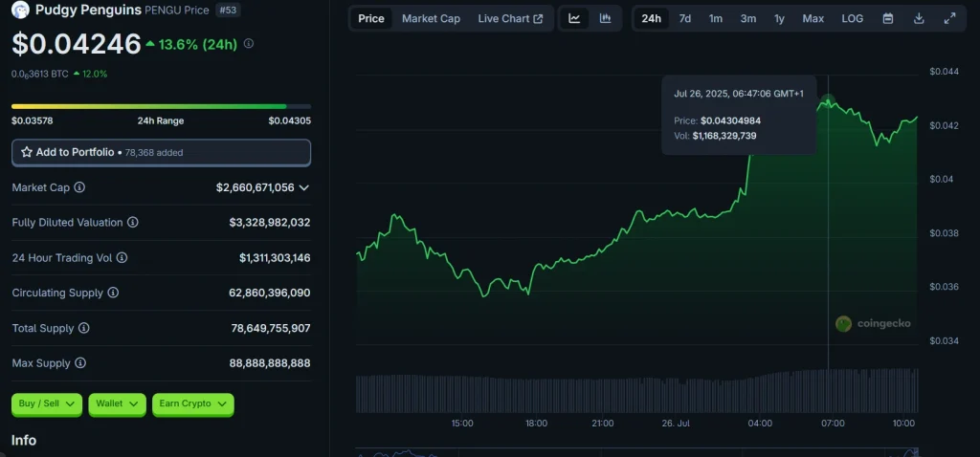Viewport: 980px width, 457px height.
Task: Click the chart peak marker at 07:00
Action: click(828, 101)
